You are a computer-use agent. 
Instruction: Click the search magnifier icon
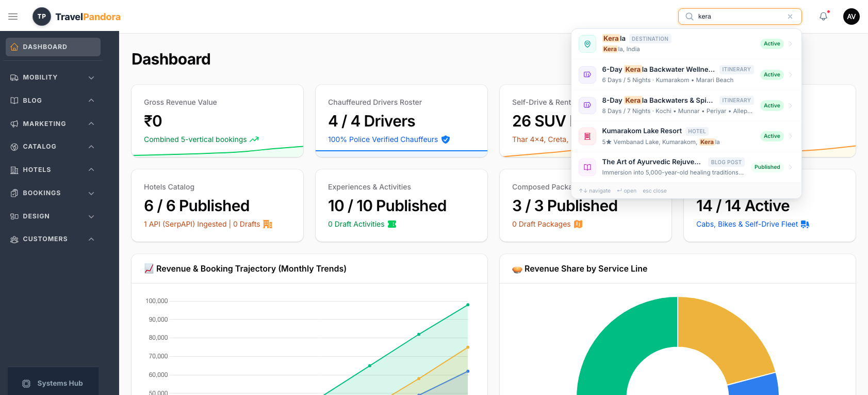pos(689,17)
